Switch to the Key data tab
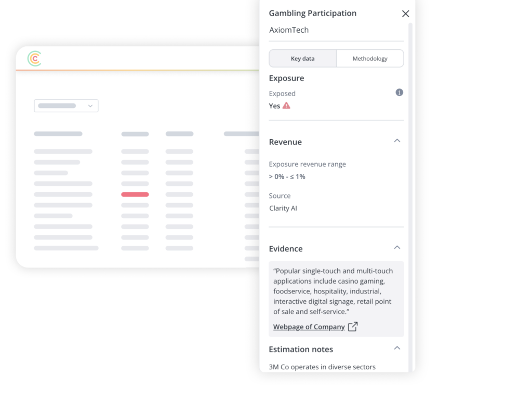 coord(302,59)
